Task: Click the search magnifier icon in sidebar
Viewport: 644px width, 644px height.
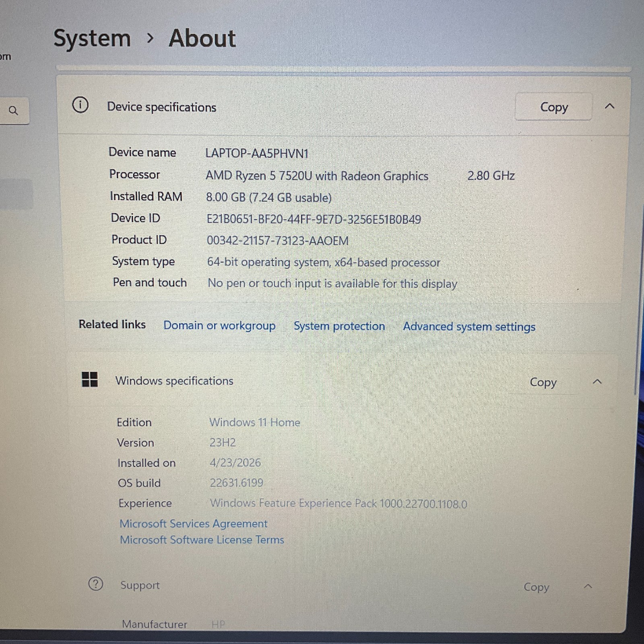Action: pos(13,110)
